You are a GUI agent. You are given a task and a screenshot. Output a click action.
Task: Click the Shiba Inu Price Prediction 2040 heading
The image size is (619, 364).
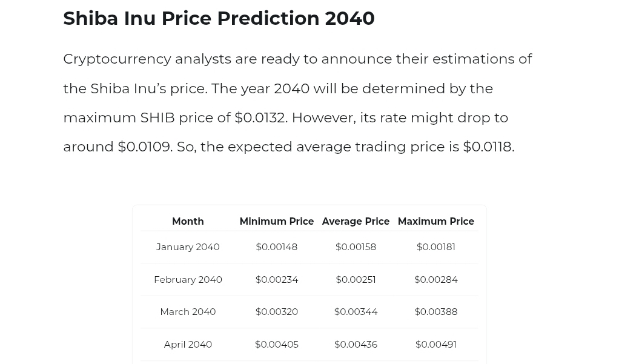(x=219, y=18)
